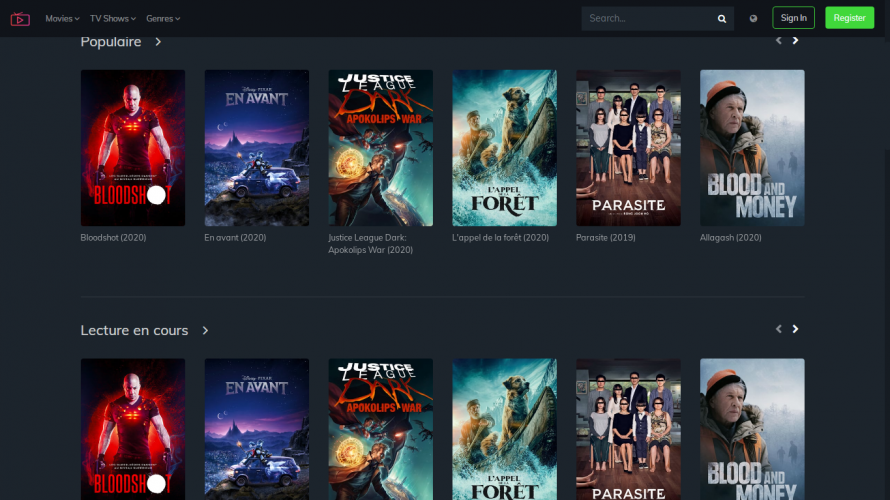
Task: Click the Sign In button
Action: click(x=794, y=18)
